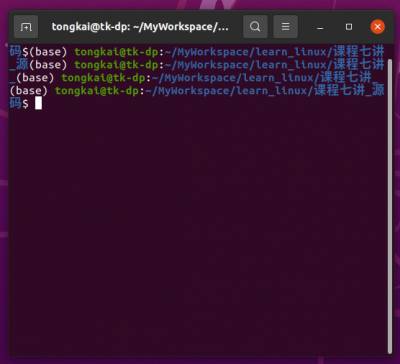400x364 pixels.
Task: Minimize the terminal window
Action: click(320, 27)
